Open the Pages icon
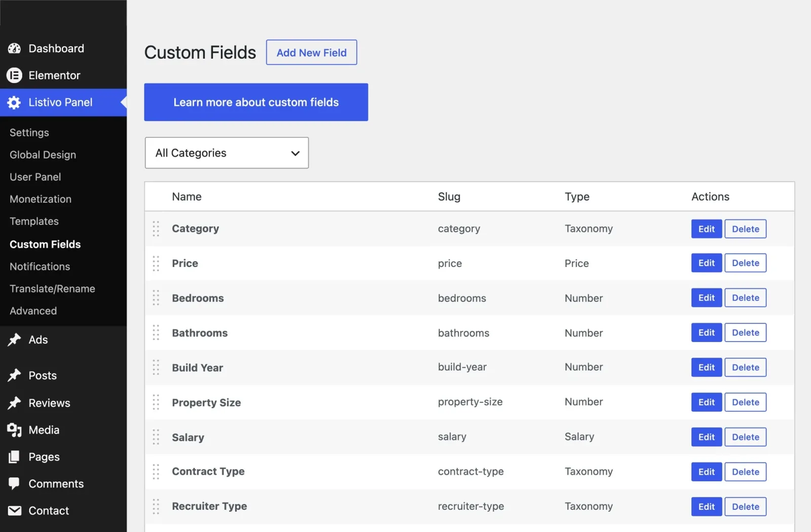811x532 pixels. tap(14, 457)
